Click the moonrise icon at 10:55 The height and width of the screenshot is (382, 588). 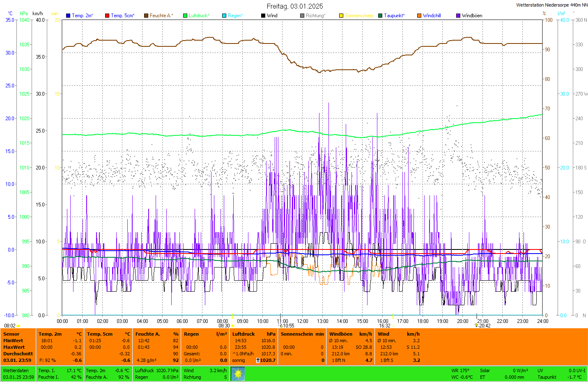[281, 326]
